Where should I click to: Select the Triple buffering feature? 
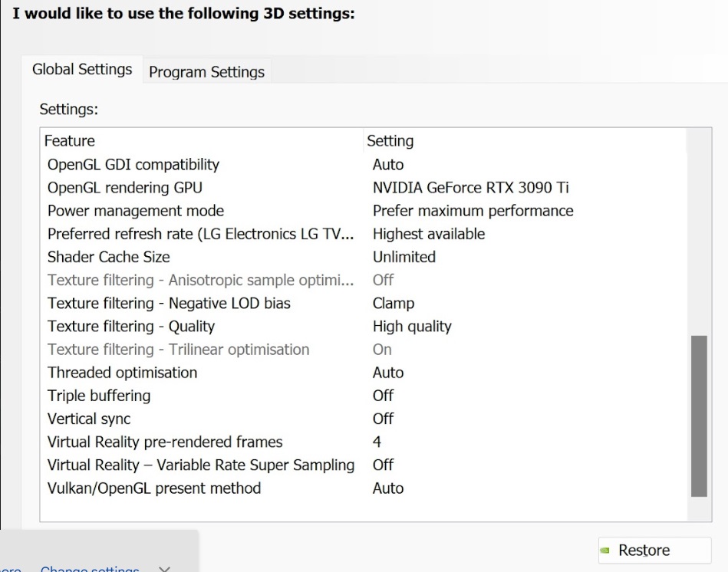[x=99, y=396]
